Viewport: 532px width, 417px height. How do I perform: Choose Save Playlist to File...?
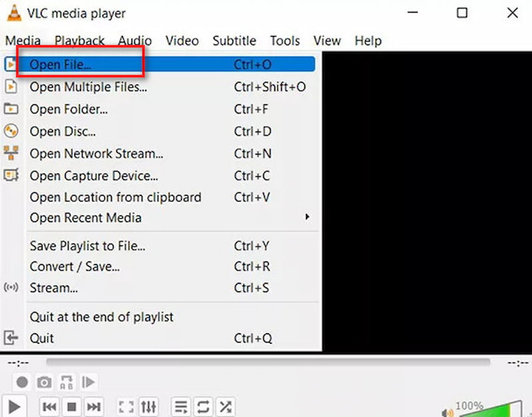pyautogui.click(x=160, y=245)
